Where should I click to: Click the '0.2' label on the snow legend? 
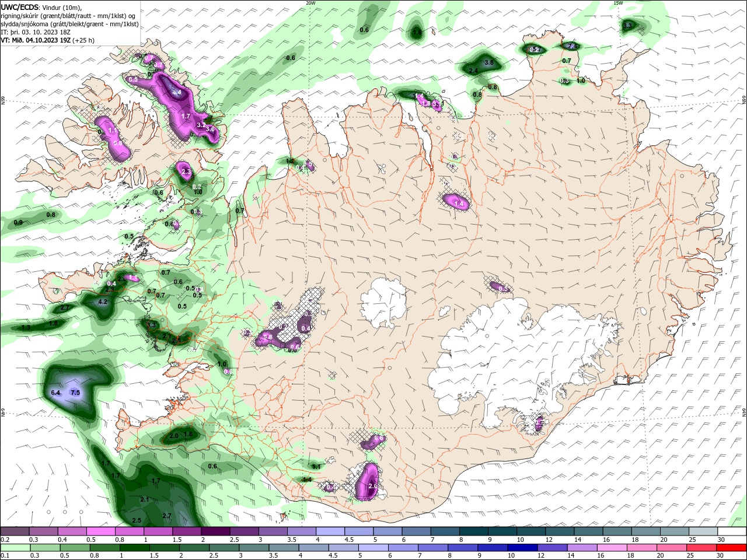tap(5, 540)
